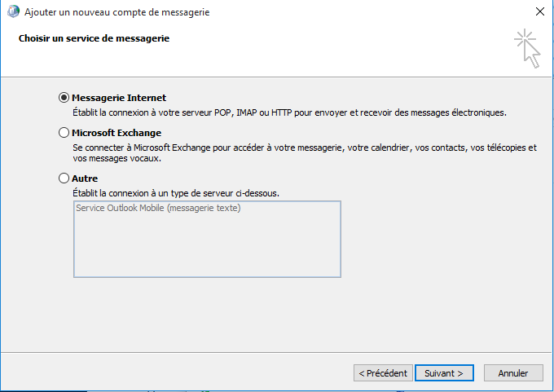Screen dimensions: 554x392
Task: Select the Messagerie Internet radio button
Action: (64, 98)
